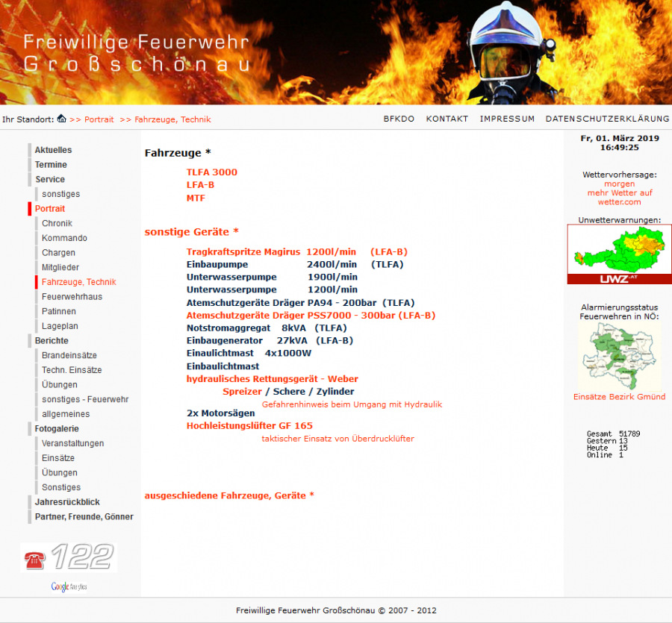This screenshot has height=623, width=672.
Task: Select Fahrzeuge, Technik in sidebar
Action: [x=79, y=282]
